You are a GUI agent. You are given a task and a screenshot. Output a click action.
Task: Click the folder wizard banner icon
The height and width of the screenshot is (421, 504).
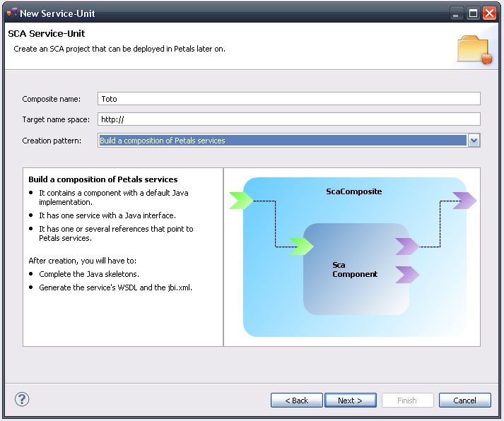(x=474, y=49)
